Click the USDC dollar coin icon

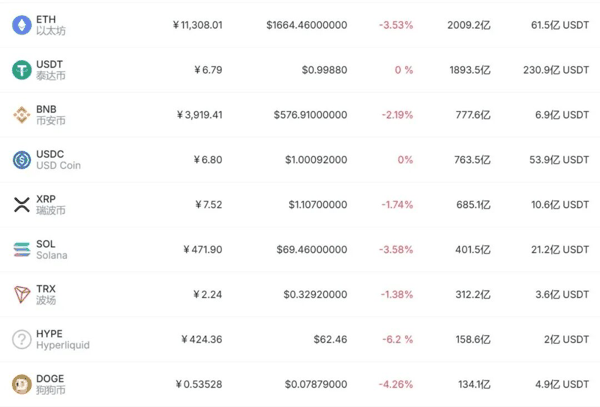(22, 160)
